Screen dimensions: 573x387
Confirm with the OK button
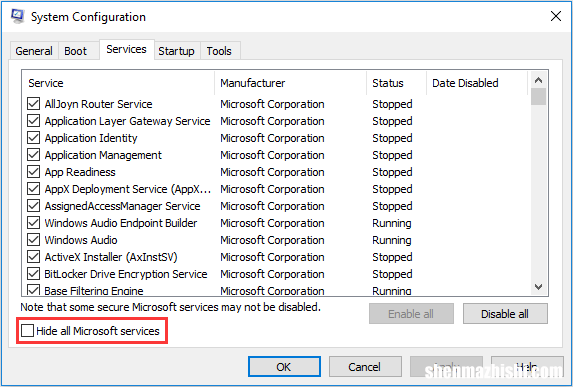[x=284, y=367]
